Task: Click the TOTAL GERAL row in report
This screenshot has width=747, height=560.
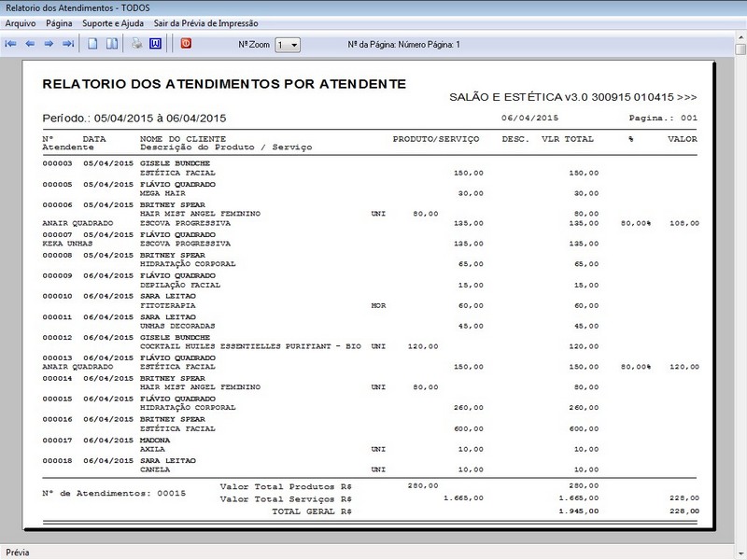Action: [311, 511]
